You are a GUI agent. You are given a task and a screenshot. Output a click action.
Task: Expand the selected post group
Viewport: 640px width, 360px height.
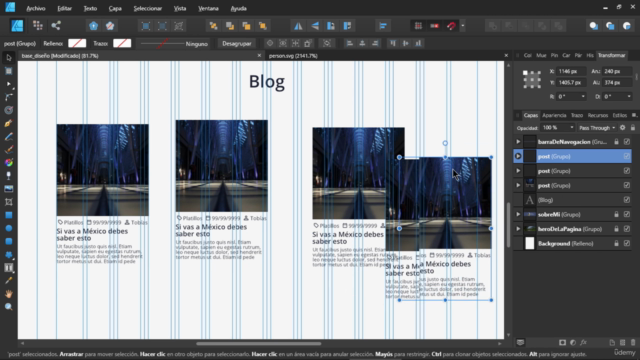click(518, 156)
